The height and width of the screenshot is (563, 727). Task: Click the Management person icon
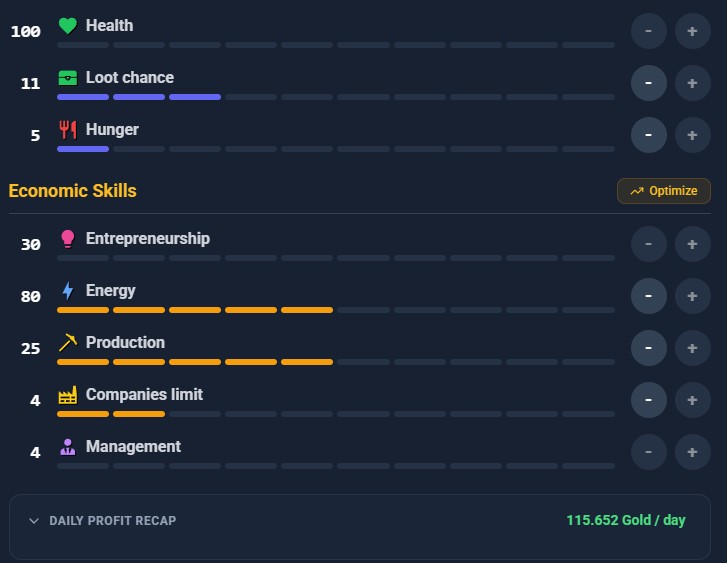[68, 447]
